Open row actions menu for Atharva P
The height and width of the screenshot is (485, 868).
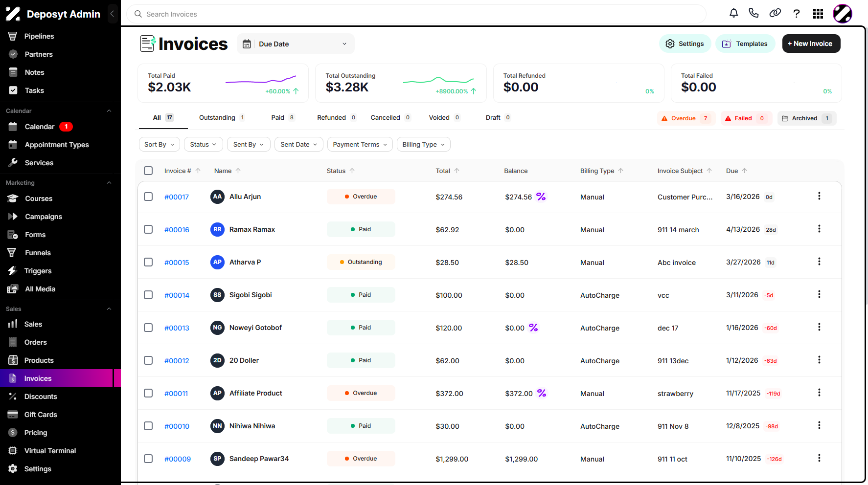pos(819,262)
